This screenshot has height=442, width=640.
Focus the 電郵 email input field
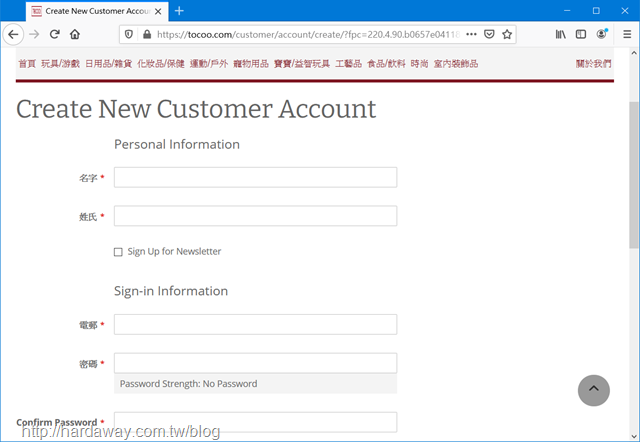(256, 324)
